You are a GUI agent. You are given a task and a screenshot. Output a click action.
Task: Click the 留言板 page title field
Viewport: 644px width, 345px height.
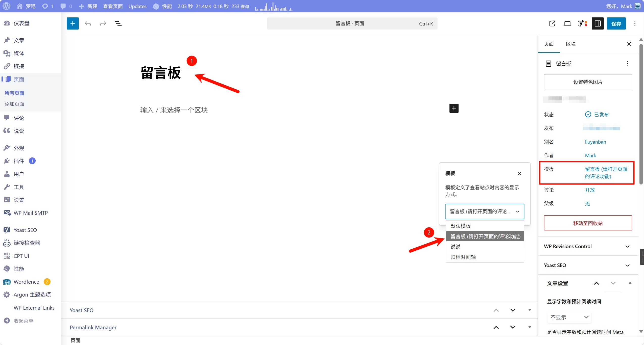click(161, 73)
